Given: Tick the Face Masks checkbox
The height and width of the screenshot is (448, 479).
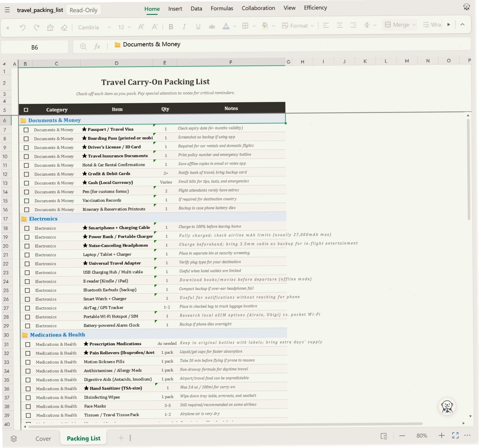Looking at the screenshot, I should [x=28, y=407].
